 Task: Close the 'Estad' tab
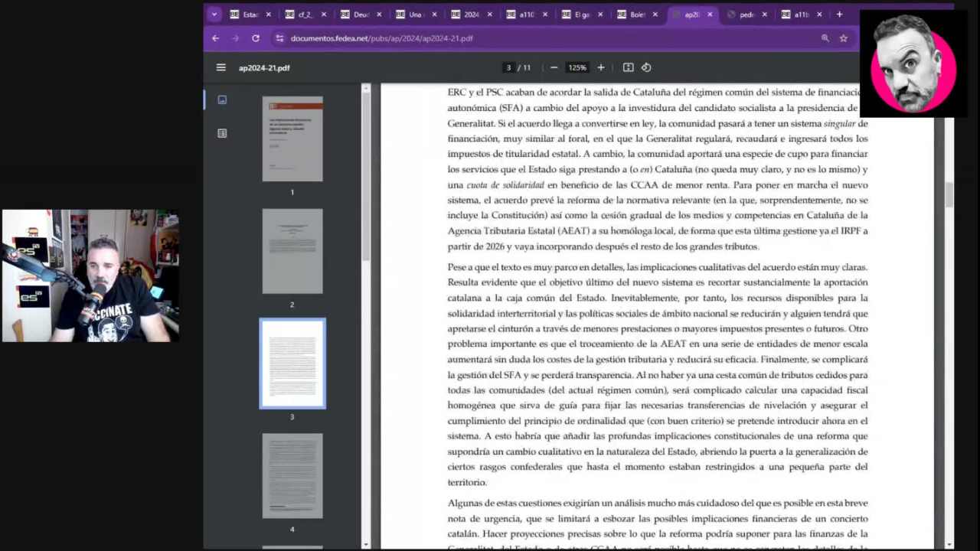coord(269,15)
